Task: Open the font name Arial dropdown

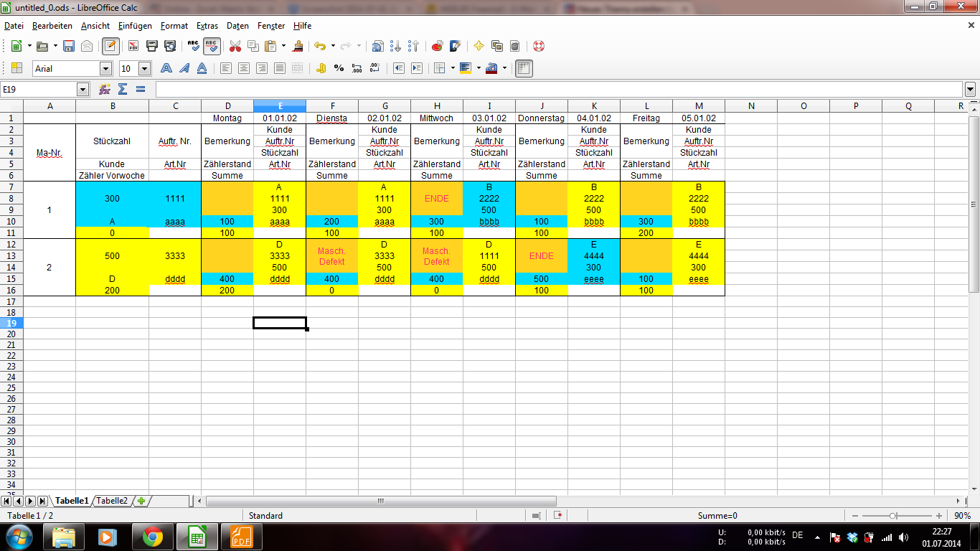Action: [x=106, y=69]
